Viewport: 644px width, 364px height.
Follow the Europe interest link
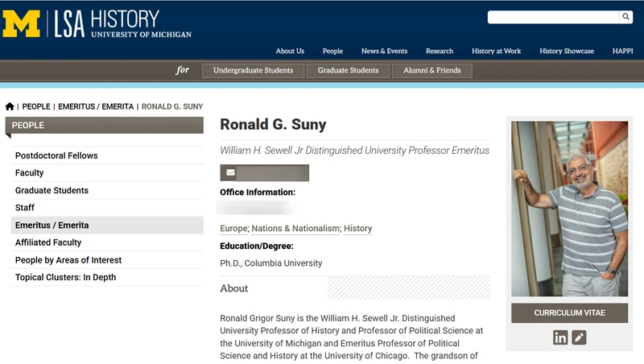233,229
